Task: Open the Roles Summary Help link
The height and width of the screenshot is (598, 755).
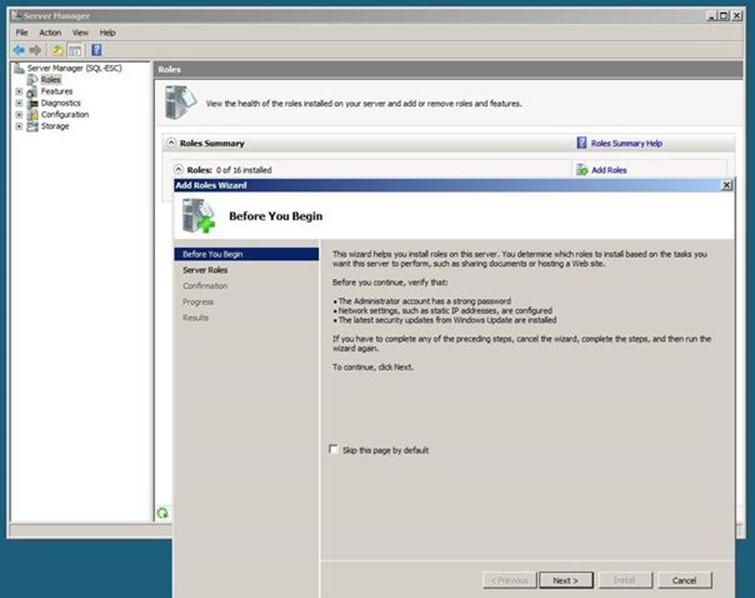Action: point(626,143)
